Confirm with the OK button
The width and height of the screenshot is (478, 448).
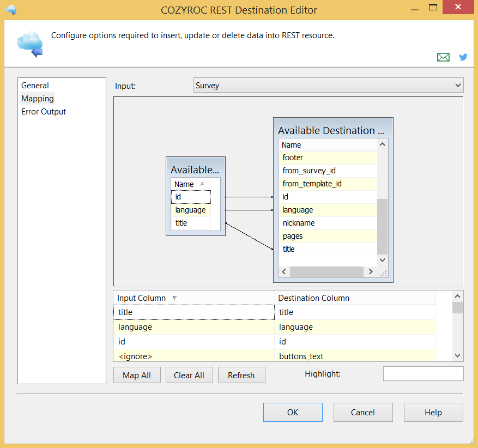point(293,413)
